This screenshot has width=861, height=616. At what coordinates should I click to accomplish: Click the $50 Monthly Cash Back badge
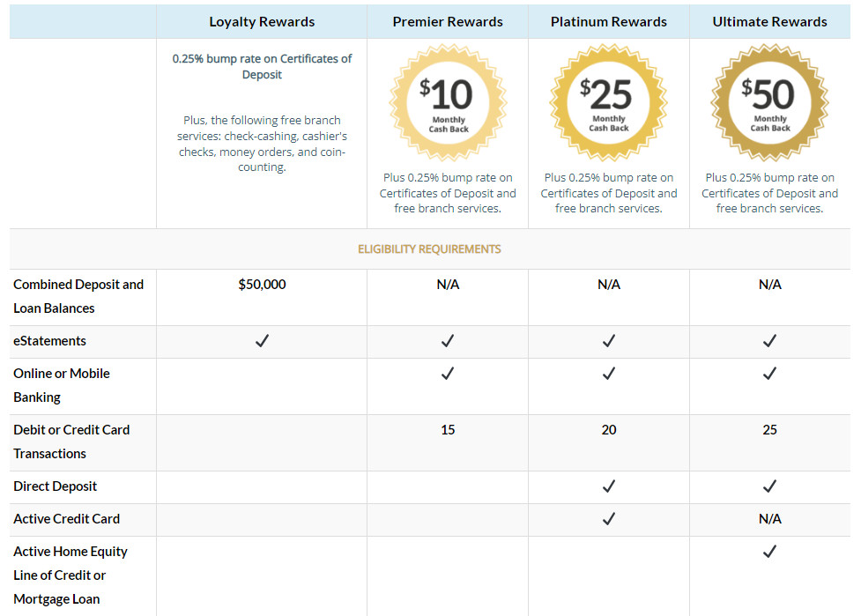click(x=769, y=102)
